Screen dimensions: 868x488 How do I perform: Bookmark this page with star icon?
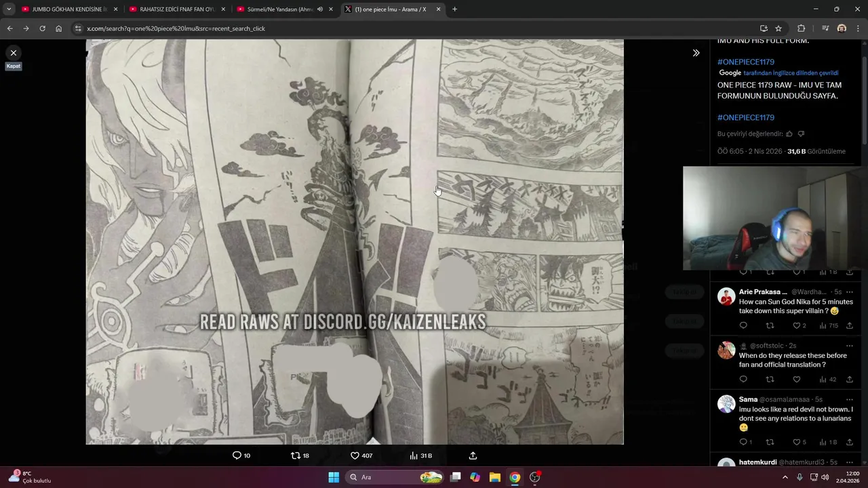778,28
